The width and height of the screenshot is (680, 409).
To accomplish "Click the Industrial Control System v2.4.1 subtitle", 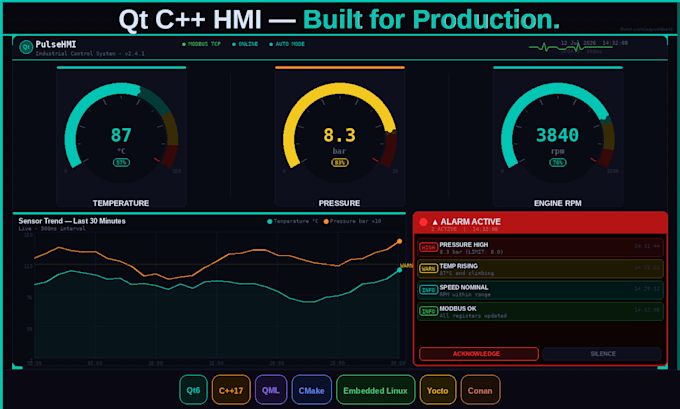I will [x=90, y=54].
